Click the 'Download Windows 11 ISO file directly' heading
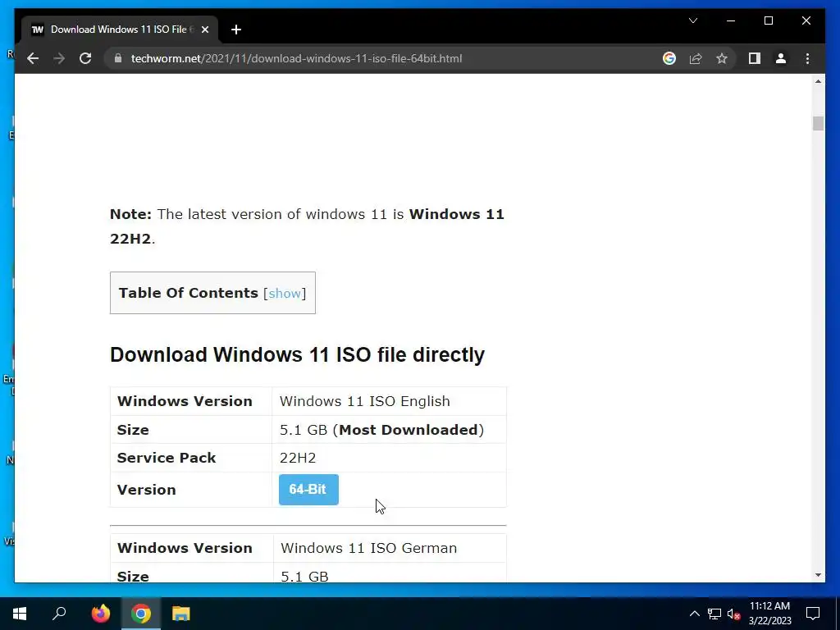 pos(297,354)
